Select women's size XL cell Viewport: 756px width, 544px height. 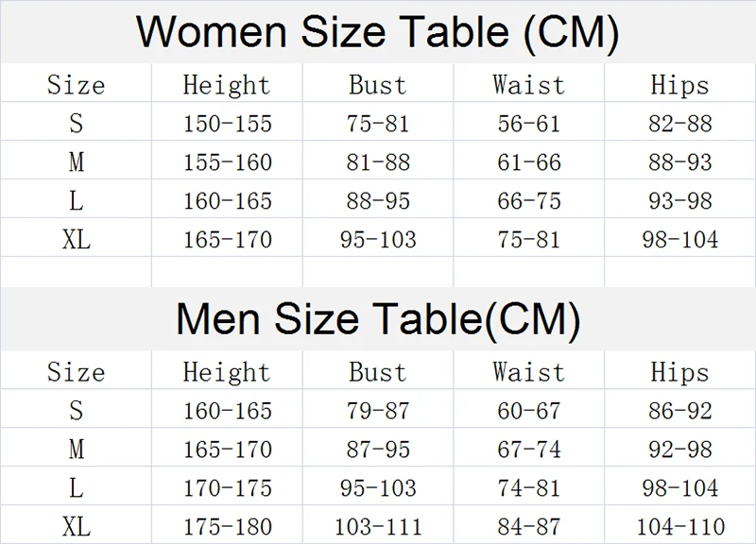[77, 239]
